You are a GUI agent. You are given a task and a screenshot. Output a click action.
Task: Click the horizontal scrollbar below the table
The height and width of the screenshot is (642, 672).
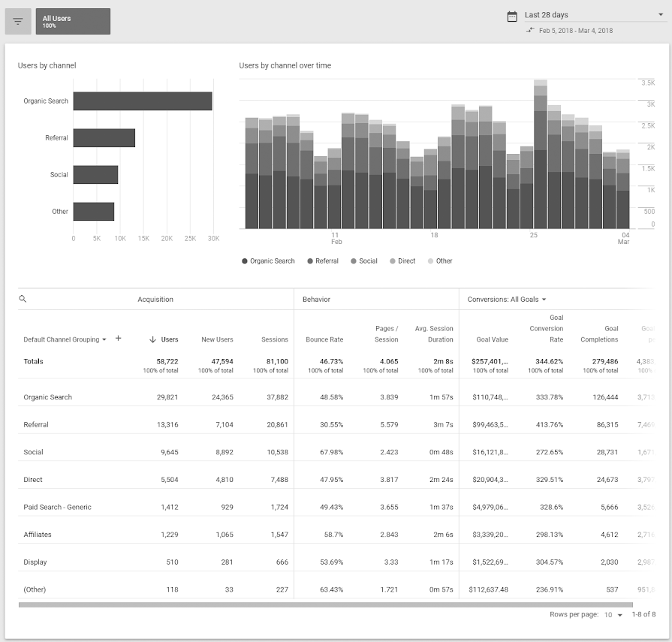point(326,604)
